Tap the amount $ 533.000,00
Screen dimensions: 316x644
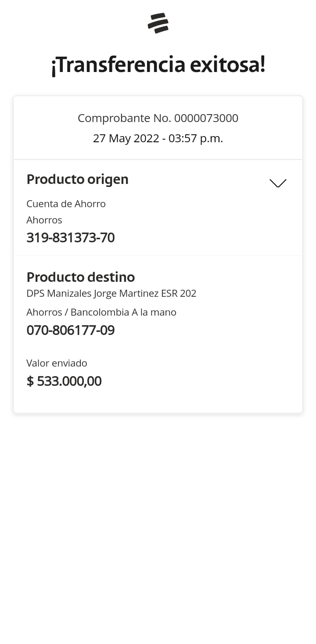(64, 381)
